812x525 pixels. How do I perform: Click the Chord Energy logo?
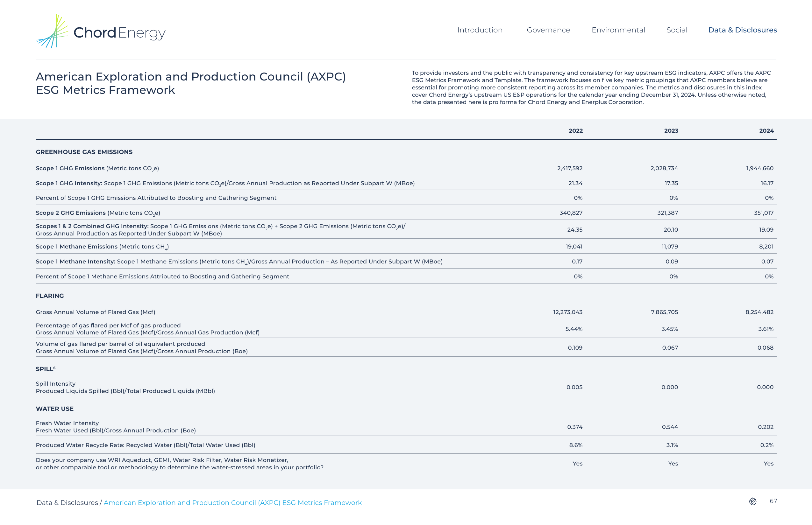click(101, 31)
